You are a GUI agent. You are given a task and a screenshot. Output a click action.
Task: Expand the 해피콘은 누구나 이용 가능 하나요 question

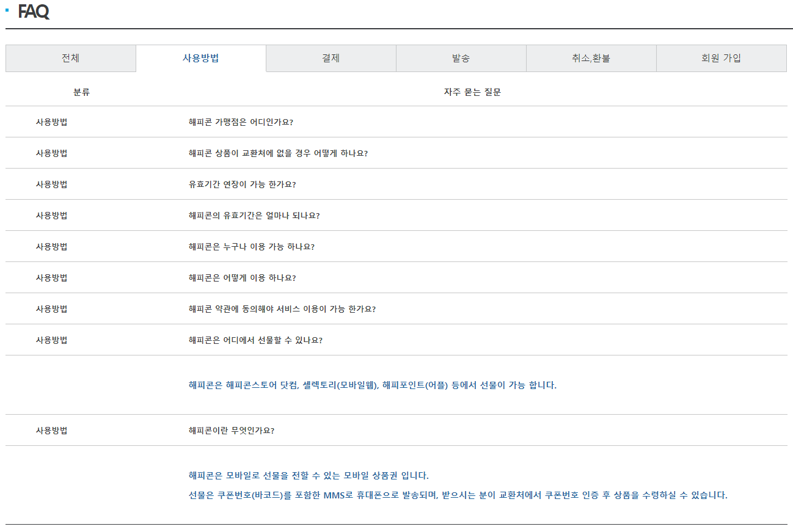pos(247,246)
